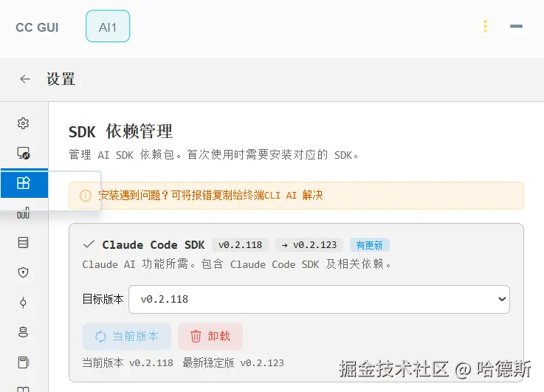Open the AI1 tab
Viewport: 544px width, 392px height.
coord(108,27)
